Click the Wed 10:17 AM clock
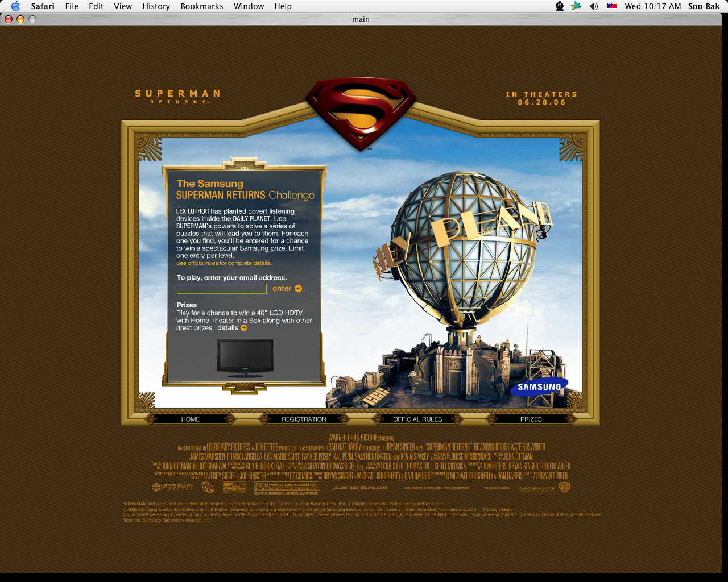The width and height of the screenshot is (728, 582). (x=652, y=6)
